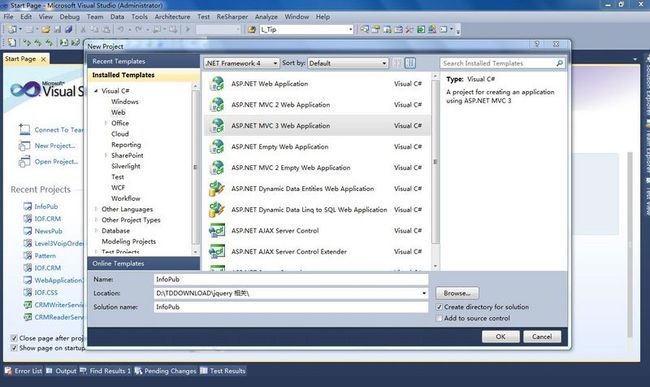Click the Paste toolbar icon
Viewport: 650px width, 387px height.
107,29
